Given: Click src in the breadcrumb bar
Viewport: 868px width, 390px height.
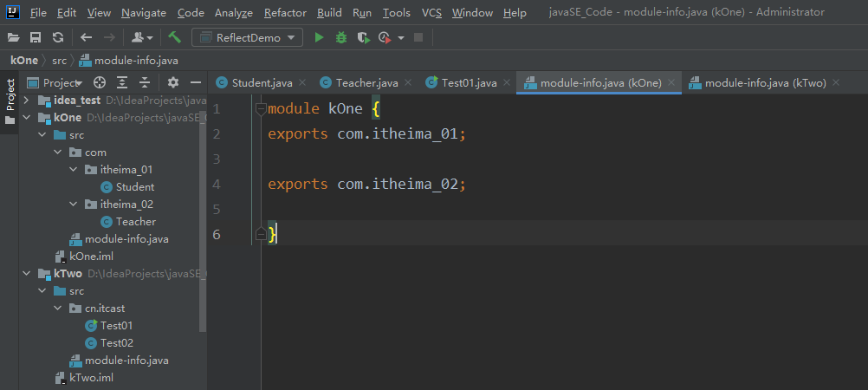Looking at the screenshot, I should [x=59, y=61].
